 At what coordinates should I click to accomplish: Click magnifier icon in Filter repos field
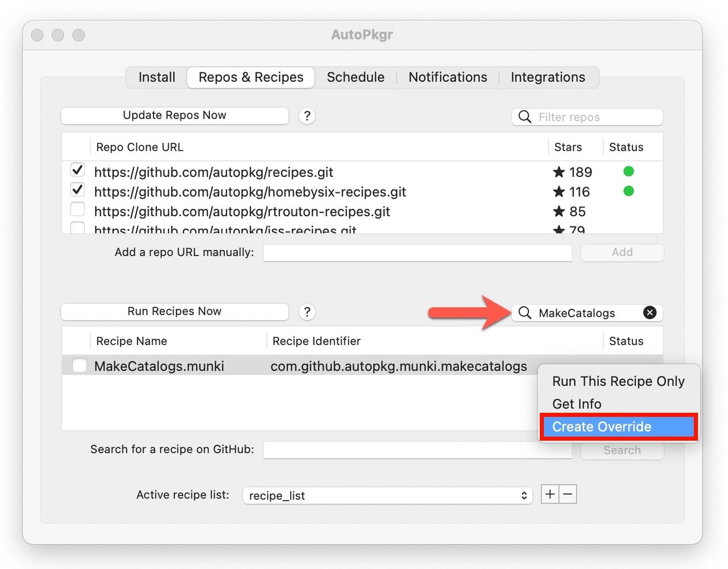(x=525, y=117)
